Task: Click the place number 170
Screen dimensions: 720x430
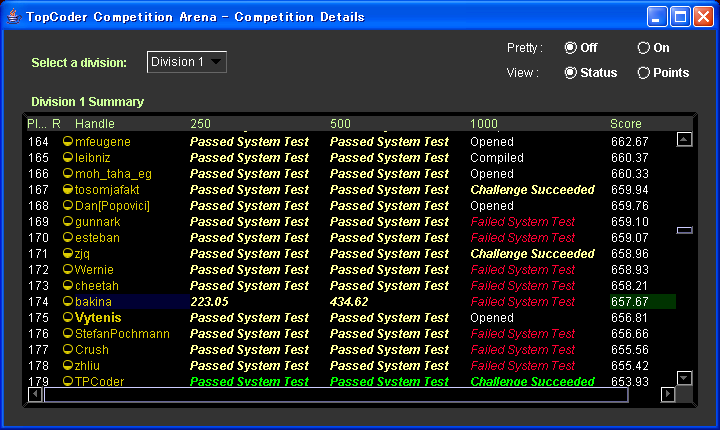Action: pos(38,238)
